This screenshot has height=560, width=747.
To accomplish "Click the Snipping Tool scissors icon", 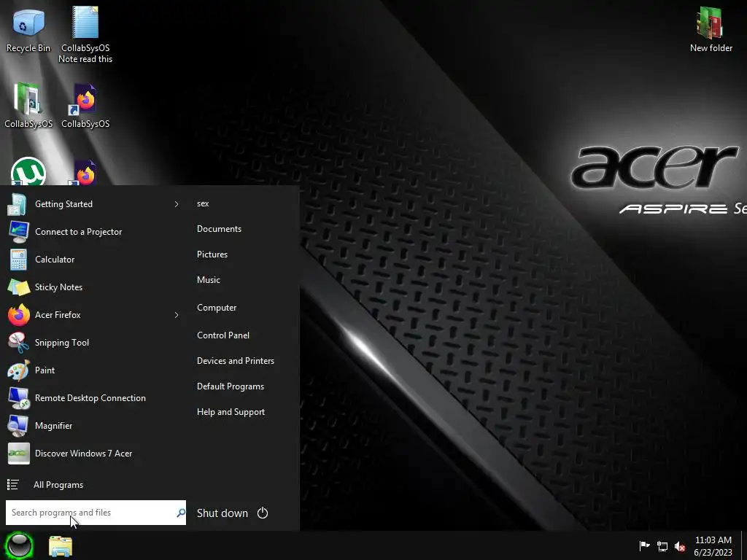I will [18, 343].
